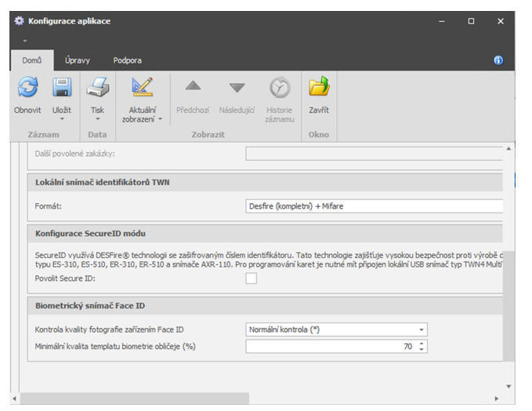Viewport: 532px width, 411px height.
Task: Enable the Povolit Secure ID checkbox
Action: 252,279
